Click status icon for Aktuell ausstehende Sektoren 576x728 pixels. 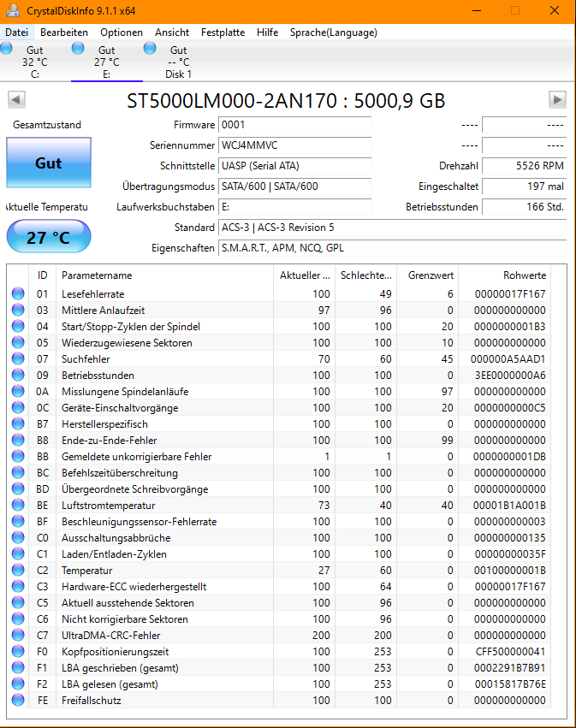coord(18,602)
